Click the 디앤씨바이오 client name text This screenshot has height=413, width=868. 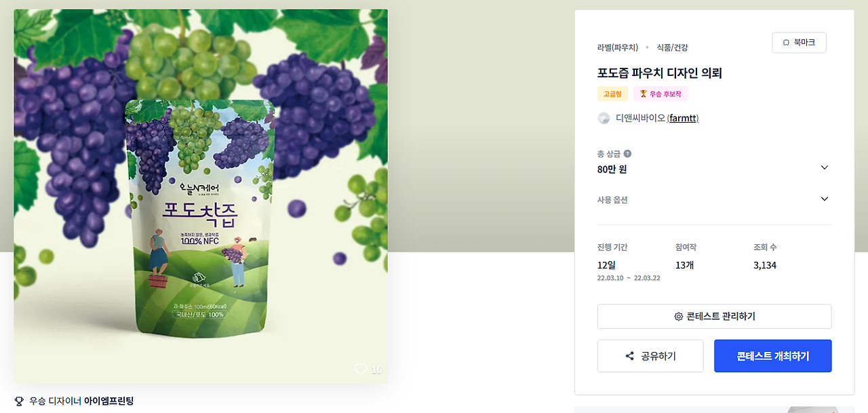[640, 118]
